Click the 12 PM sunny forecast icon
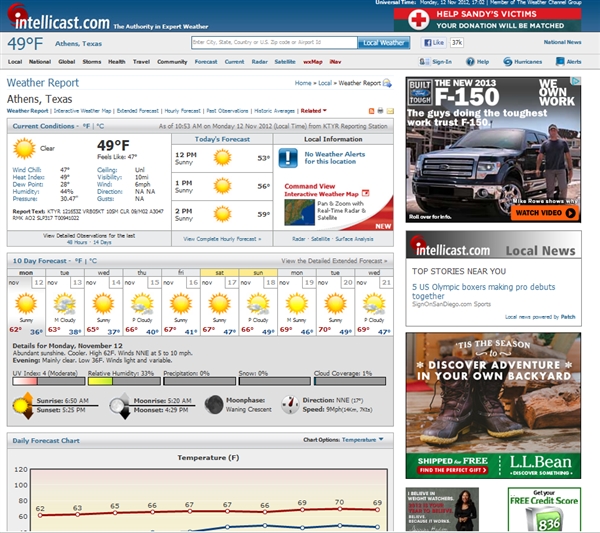 point(222,157)
